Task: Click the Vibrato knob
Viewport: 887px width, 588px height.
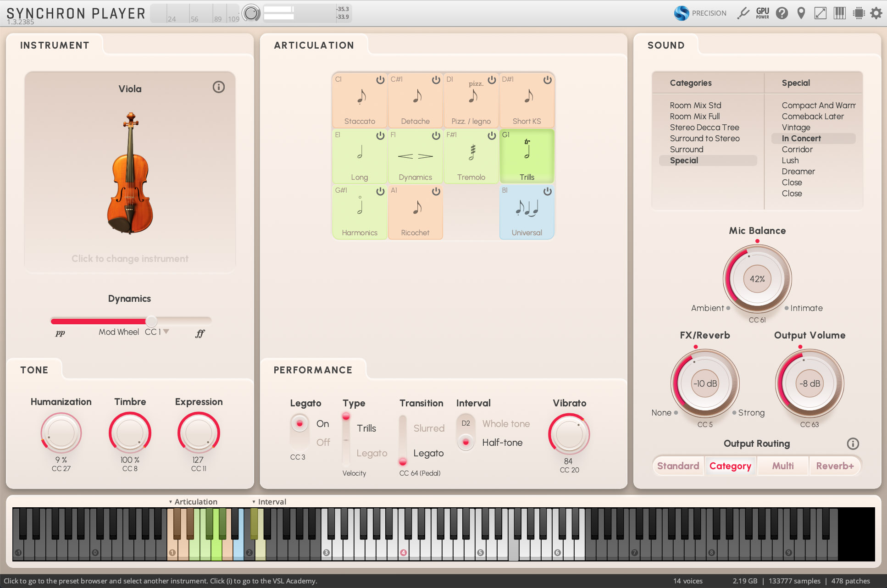Action: 569,434
